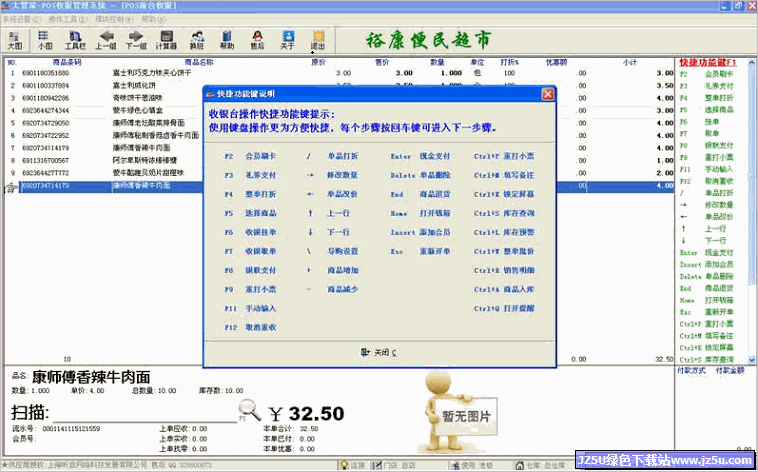Click F4 整单打折 entry in the dialog
Viewport: 758px width, 472px height.
250,194
